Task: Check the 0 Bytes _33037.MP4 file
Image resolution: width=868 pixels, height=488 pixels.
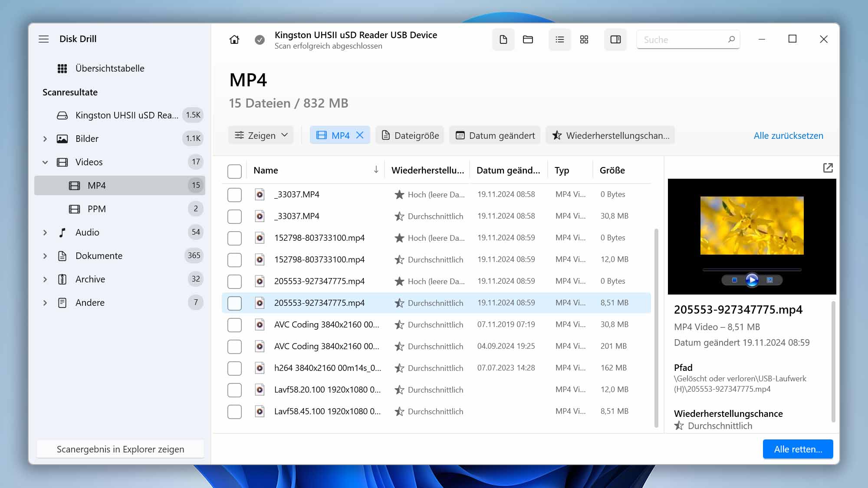Action: click(234, 195)
